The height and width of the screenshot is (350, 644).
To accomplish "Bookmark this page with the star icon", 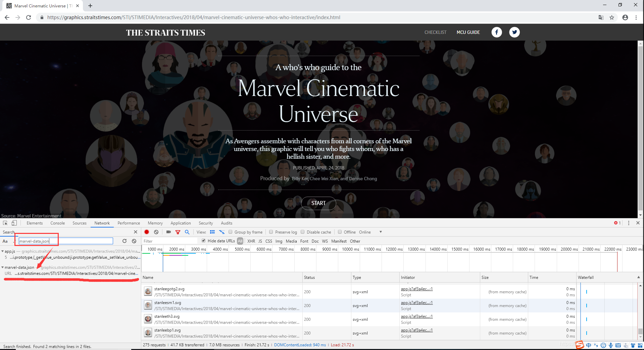I will click(x=612, y=17).
